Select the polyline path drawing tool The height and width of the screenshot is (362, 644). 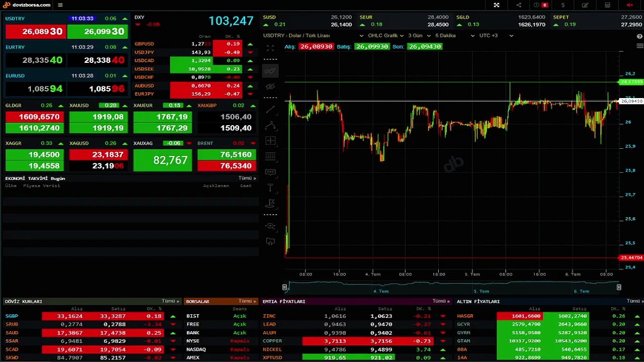click(x=270, y=125)
